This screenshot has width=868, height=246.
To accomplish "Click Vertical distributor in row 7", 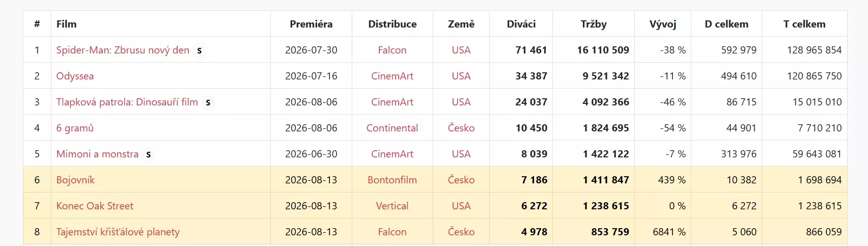I will point(392,206).
